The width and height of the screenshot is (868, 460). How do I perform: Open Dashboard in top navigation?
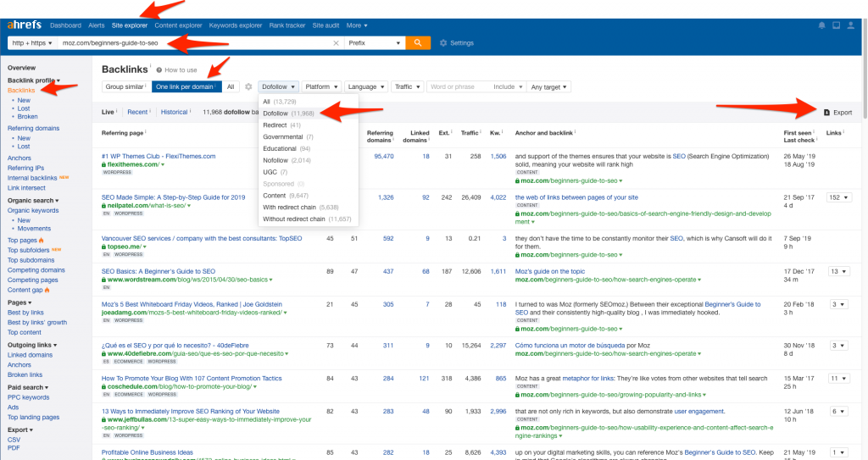(65, 25)
